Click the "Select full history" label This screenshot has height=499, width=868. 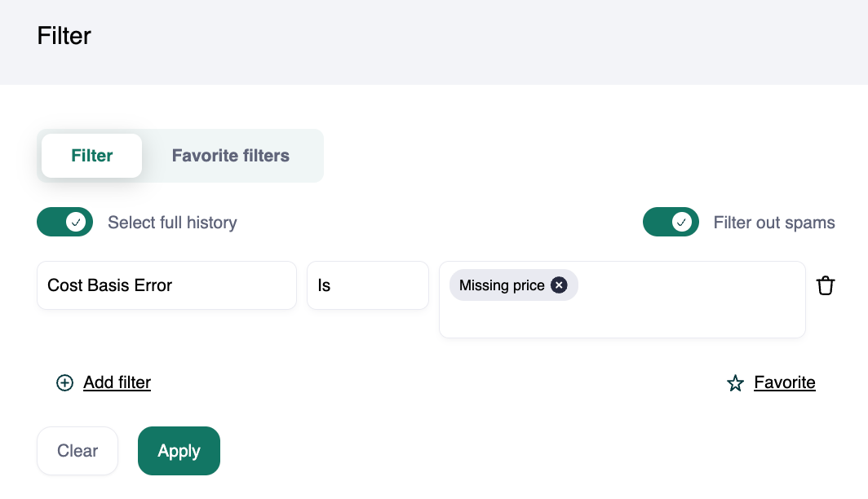point(172,223)
